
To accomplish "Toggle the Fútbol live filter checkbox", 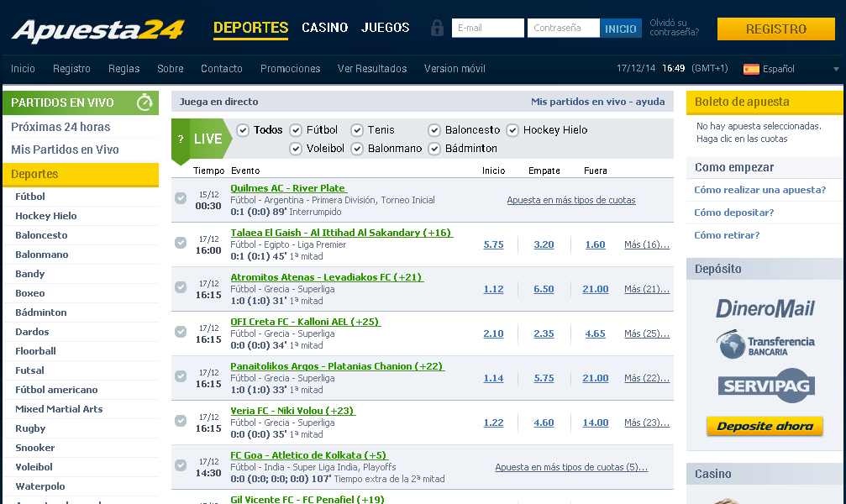I will (x=296, y=130).
